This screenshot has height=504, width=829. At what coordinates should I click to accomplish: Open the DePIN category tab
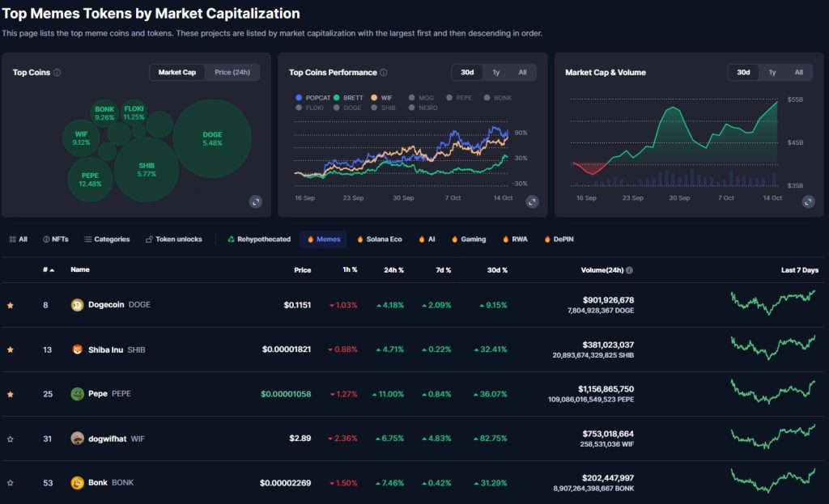559,239
